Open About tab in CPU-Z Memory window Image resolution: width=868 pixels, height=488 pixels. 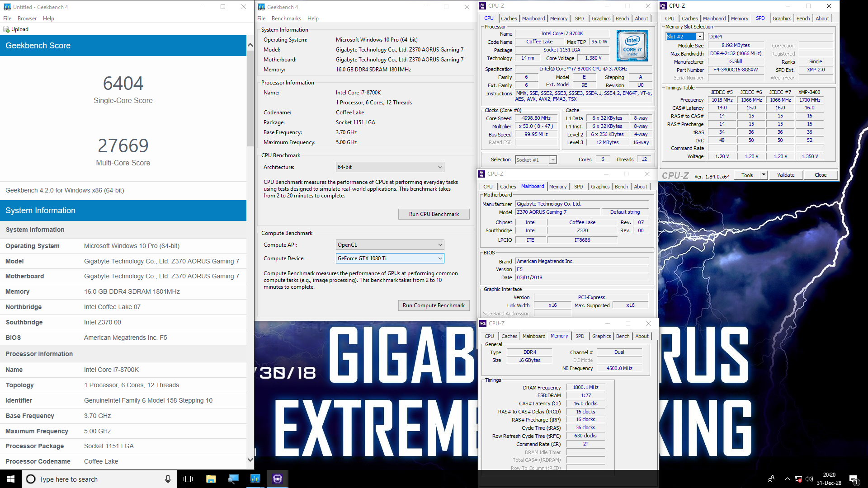tap(642, 336)
